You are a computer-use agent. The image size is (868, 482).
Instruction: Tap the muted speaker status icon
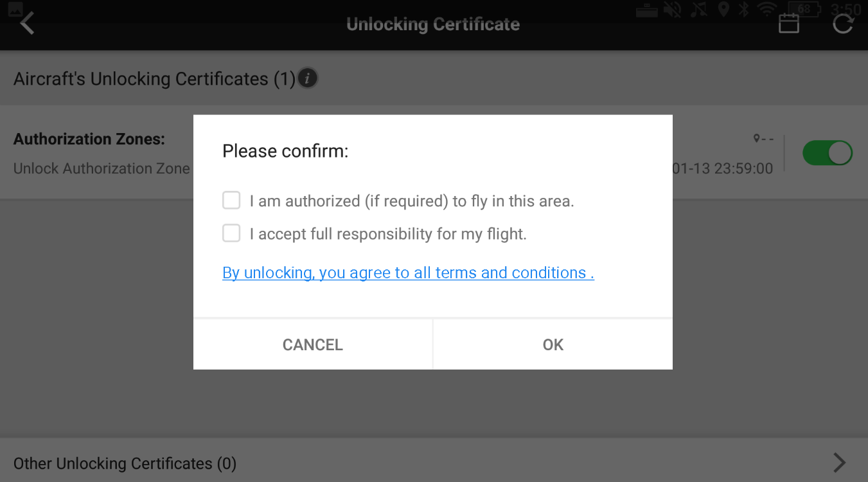[673, 10]
